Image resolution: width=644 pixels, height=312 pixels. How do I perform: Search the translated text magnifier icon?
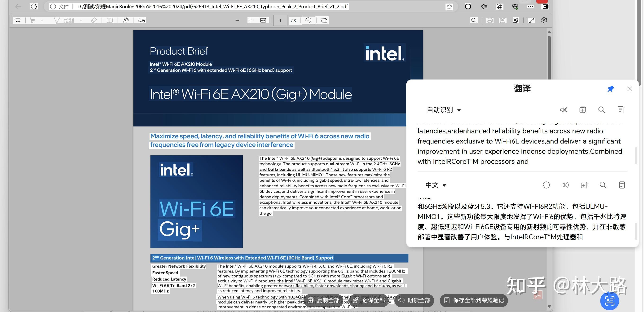pos(603,185)
